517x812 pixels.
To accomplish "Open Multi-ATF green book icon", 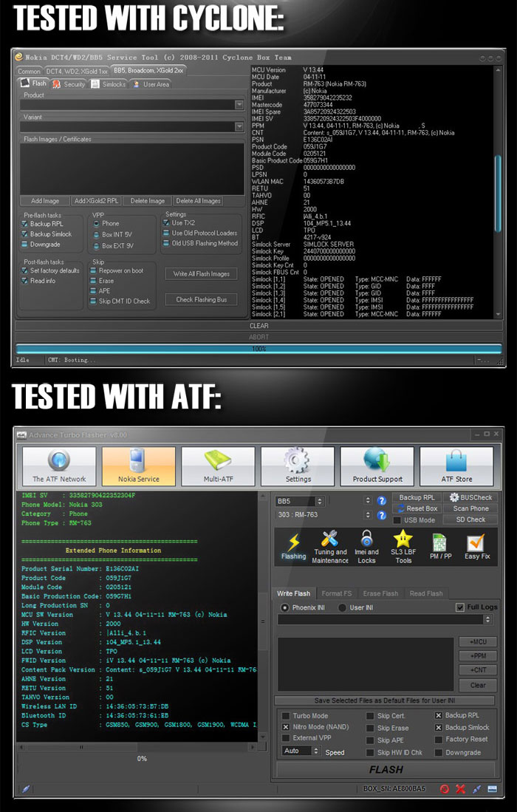I will 218,460.
